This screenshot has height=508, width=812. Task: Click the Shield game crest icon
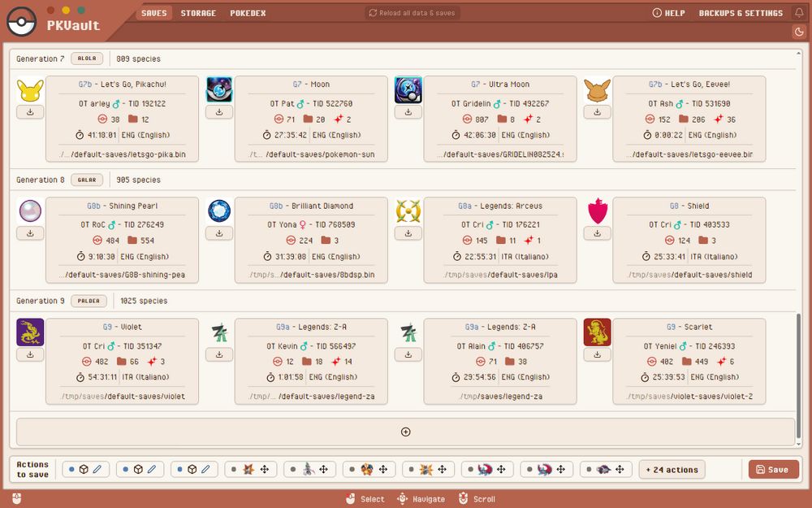pos(597,211)
